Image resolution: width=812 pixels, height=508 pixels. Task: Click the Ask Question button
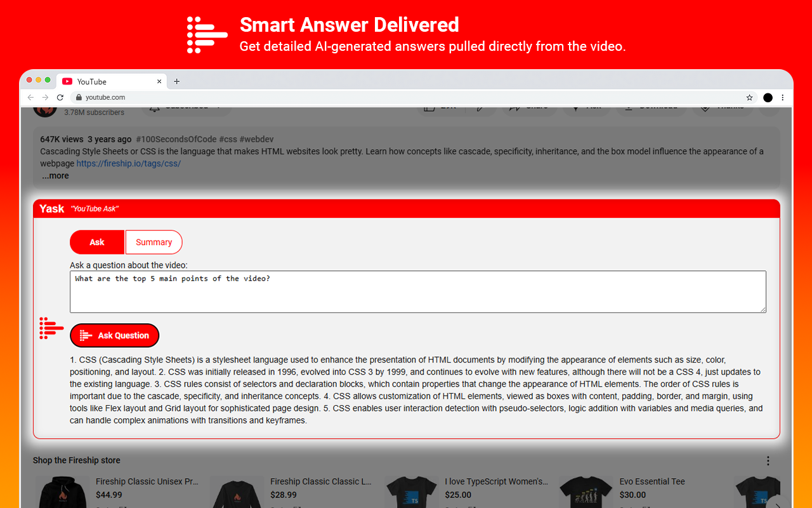[x=114, y=335]
